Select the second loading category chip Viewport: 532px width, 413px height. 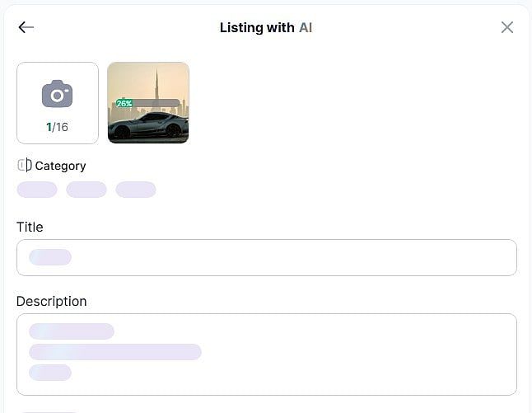[x=86, y=190]
